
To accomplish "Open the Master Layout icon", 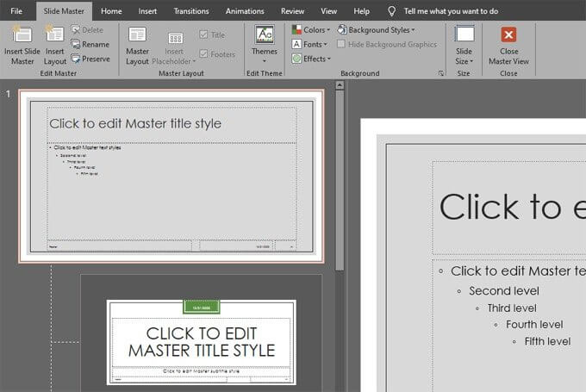I will [138, 34].
